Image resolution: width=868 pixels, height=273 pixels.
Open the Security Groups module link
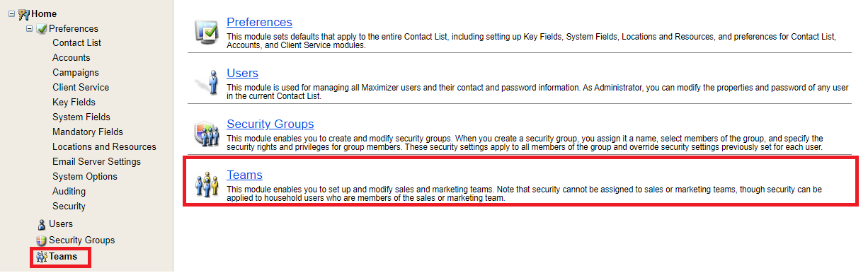270,124
